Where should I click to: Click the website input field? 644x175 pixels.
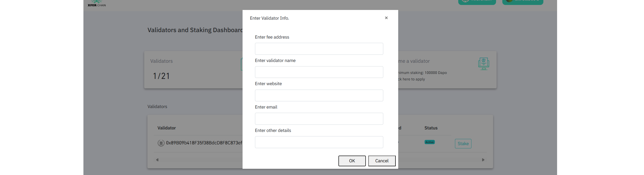click(319, 96)
